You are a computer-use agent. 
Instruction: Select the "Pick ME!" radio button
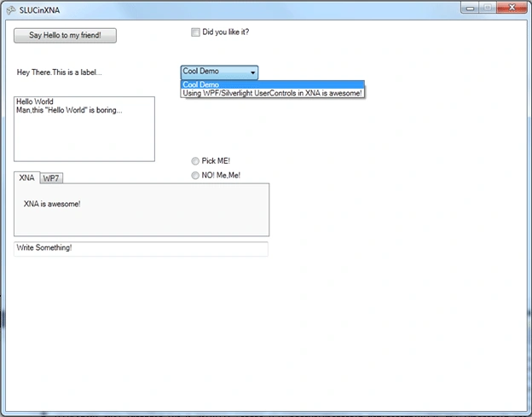[195, 161]
